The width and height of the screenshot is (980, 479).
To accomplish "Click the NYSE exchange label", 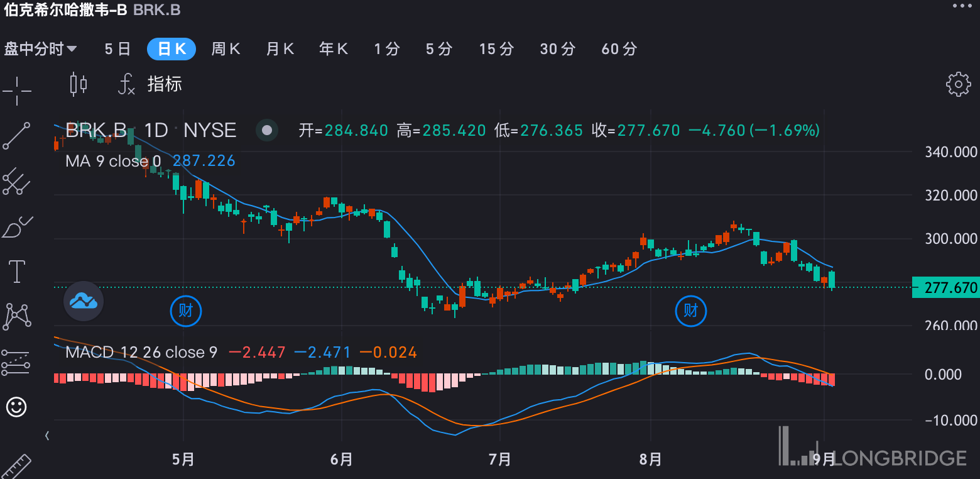I will tap(210, 130).
